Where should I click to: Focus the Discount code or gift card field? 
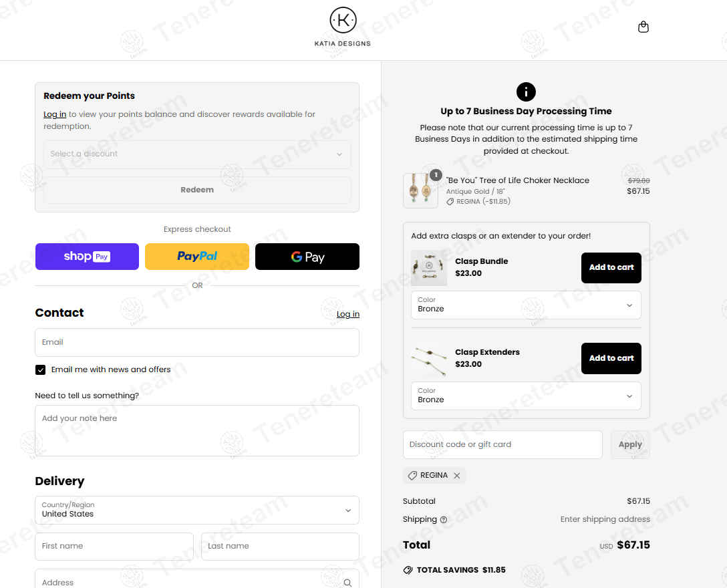point(502,444)
